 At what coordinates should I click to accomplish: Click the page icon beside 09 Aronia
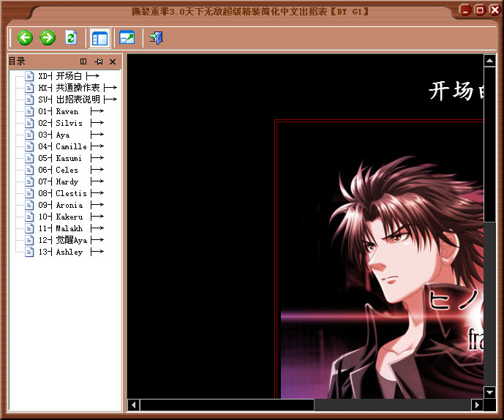tap(29, 205)
